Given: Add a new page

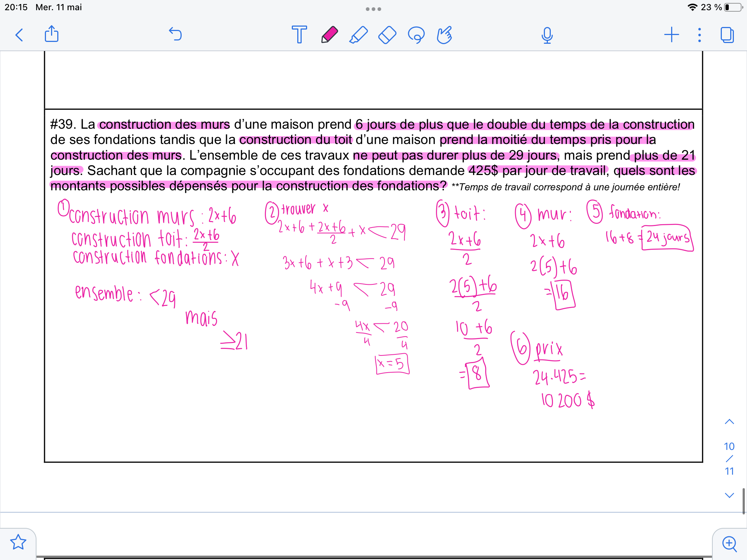Looking at the screenshot, I should (x=671, y=35).
